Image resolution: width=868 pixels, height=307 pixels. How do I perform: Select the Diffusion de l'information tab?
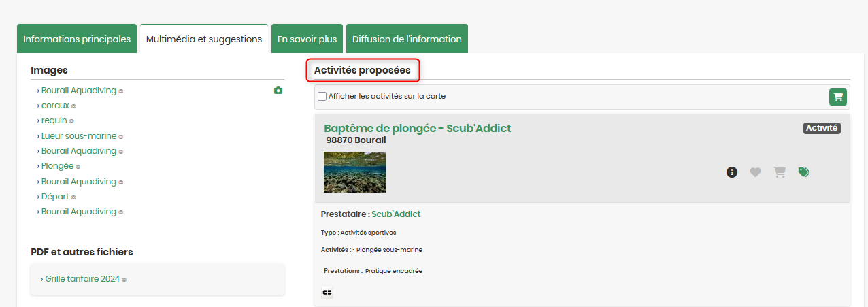coord(407,39)
